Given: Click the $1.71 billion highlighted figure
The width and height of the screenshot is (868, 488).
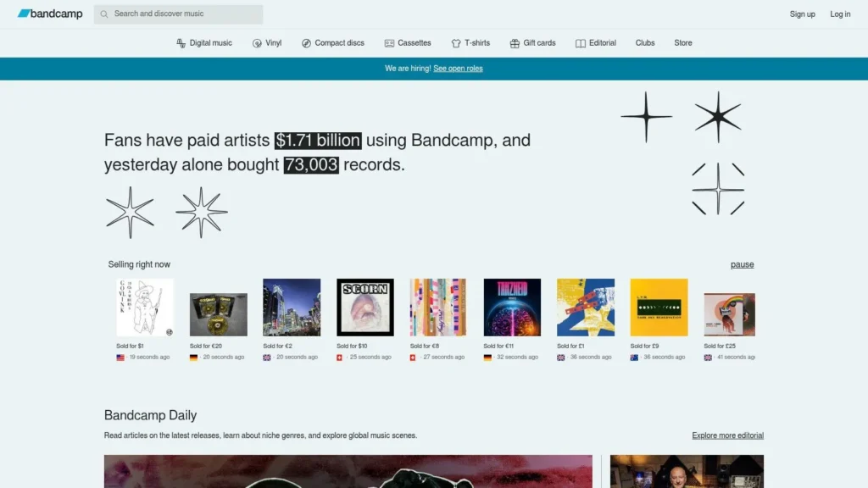Looking at the screenshot, I should [x=318, y=141].
